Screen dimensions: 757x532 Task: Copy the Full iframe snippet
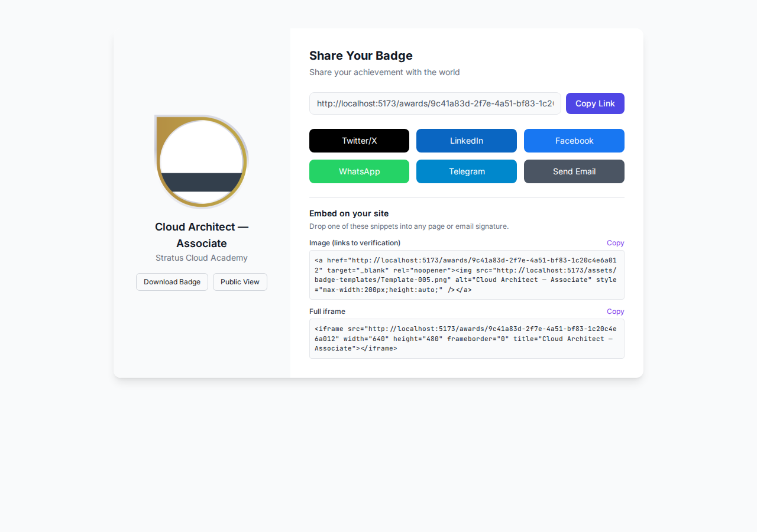click(x=615, y=312)
